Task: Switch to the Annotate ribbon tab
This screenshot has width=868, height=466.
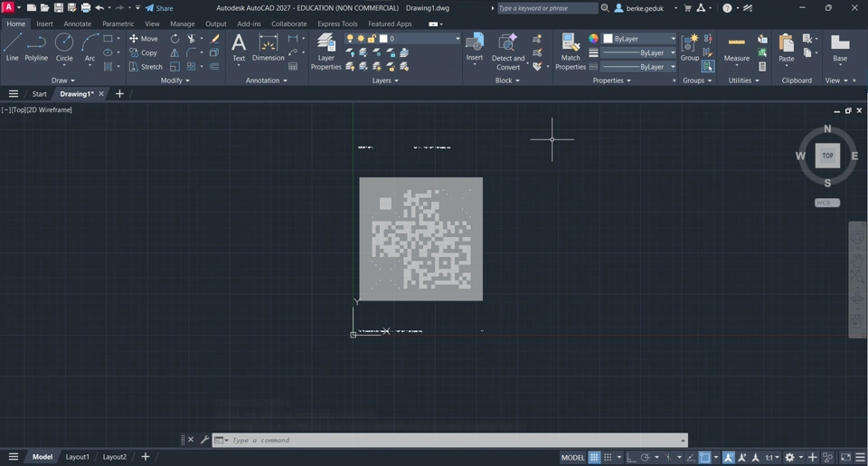Action: tap(77, 24)
